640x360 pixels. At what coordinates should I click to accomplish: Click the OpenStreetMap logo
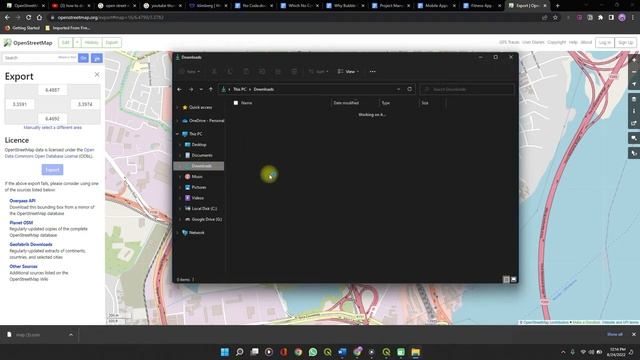pos(28,42)
